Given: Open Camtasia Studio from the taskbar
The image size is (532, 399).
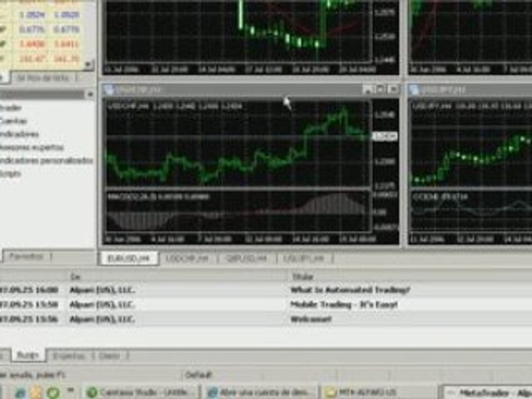Looking at the screenshot, I should pyautogui.click(x=140, y=392).
